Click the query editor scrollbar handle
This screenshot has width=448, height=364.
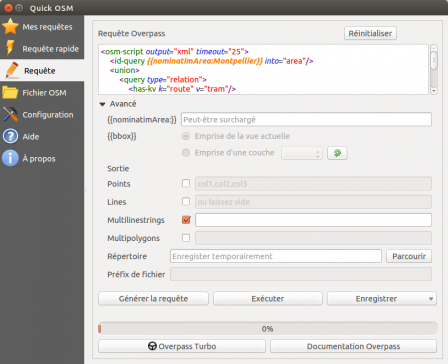pyautogui.click(x=434, y=60)
